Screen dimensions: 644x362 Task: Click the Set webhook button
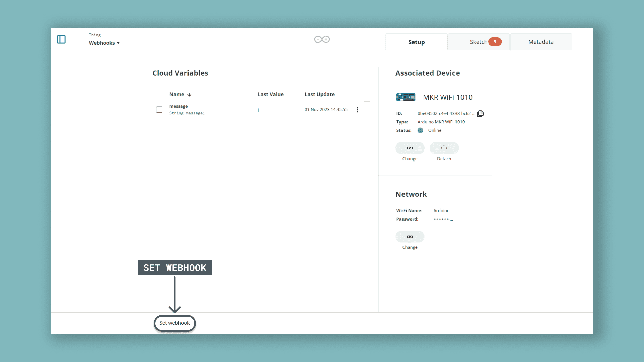click(x=174, y=323)
